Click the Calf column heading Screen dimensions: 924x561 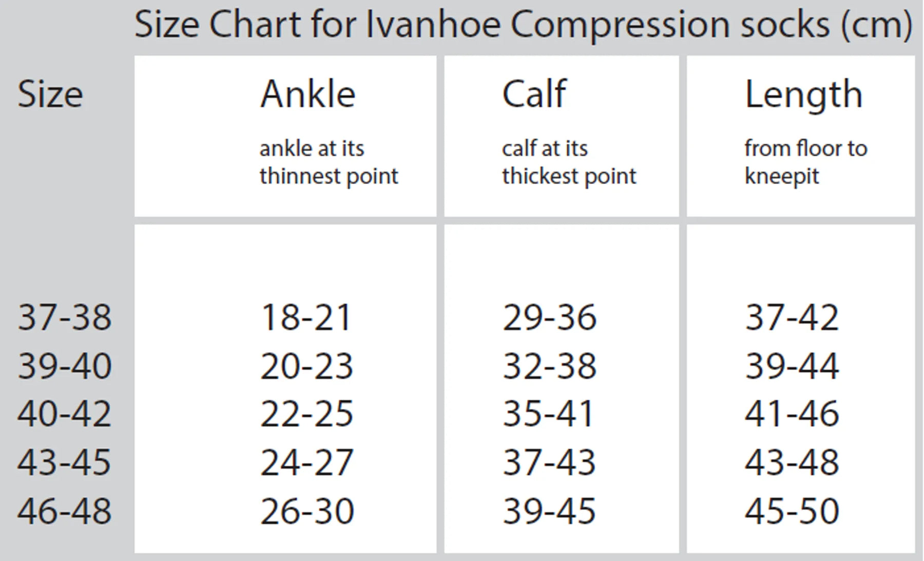click(534, 95)
